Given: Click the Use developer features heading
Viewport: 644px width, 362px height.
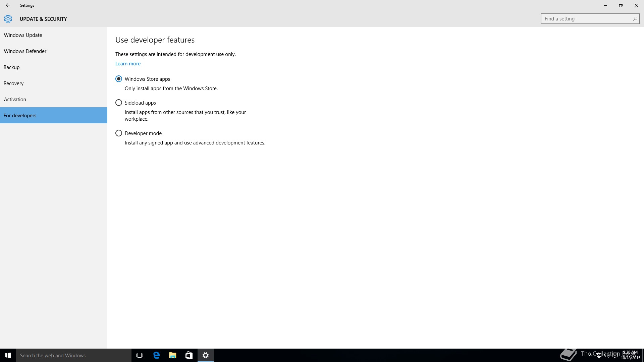Looking at the screenshot, I should [155, 40].
